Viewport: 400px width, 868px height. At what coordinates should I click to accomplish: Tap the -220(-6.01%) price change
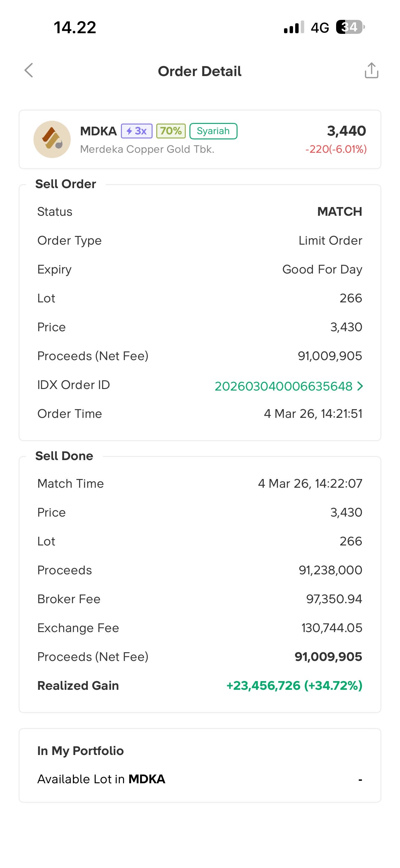[336, 149]
